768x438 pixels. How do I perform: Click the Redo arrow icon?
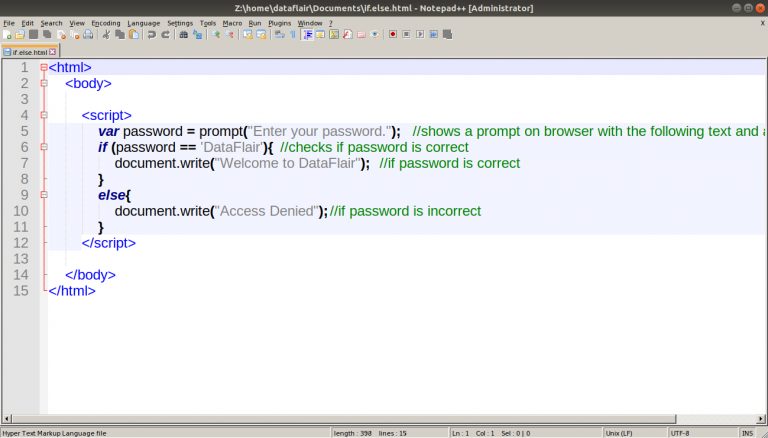tap(166, 34)
